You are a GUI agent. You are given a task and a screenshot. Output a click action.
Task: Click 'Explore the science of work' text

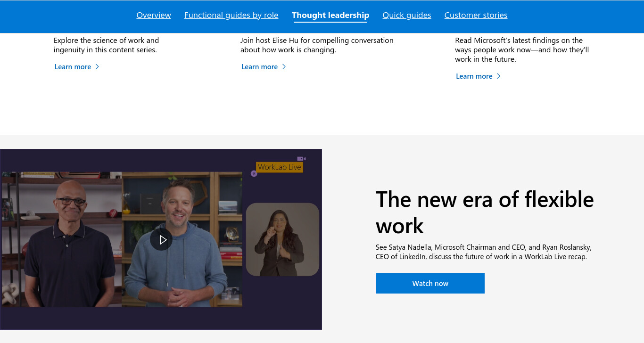point(106,45)
